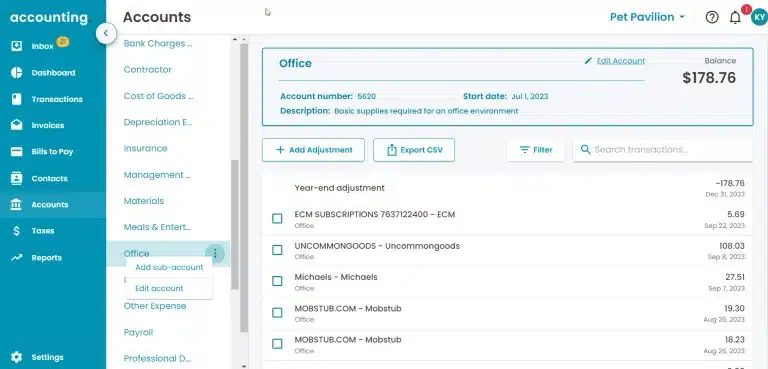This screenshot has width=768, height=369.
Task: Go to Transactions in the navigation
Action: pyautogui.click(x=57, y=99)
